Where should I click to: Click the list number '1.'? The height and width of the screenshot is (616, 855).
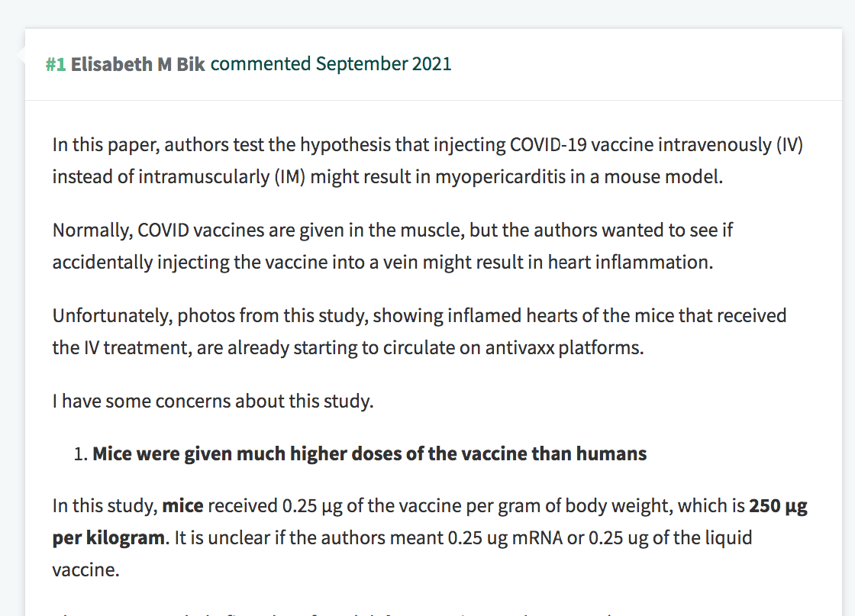pos(81,454)
